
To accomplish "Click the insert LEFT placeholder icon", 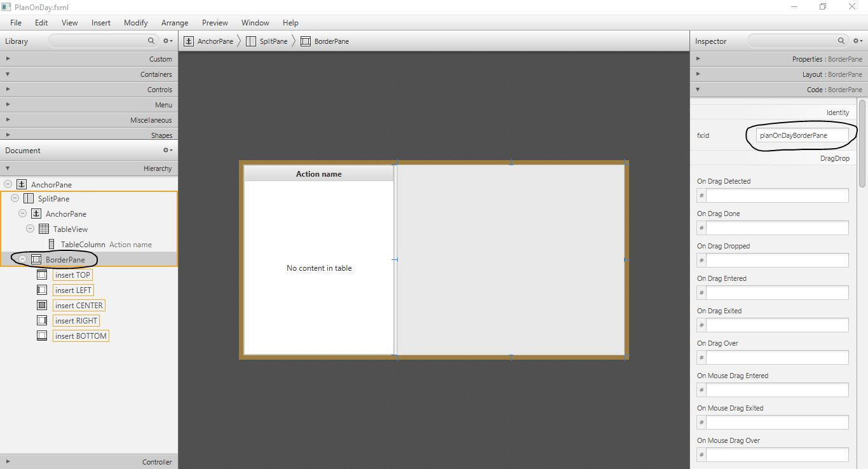I will [42, 290].
